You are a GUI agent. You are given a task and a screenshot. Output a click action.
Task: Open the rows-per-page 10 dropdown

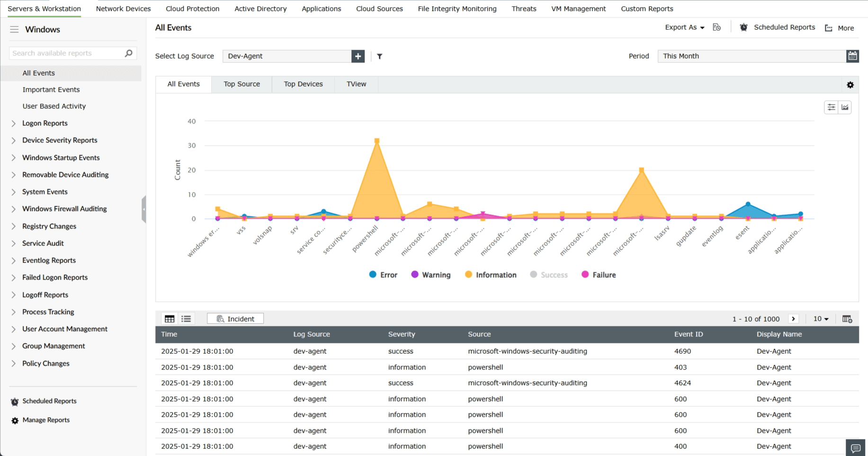821,319
